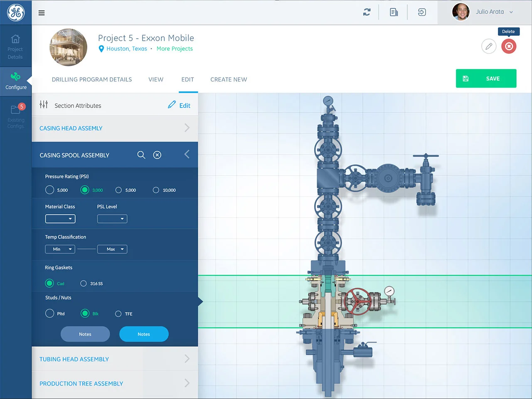This screenshot has width=532, height=399.
Task: Click pressure gauge atop the tree
Action: click(328, 101)
